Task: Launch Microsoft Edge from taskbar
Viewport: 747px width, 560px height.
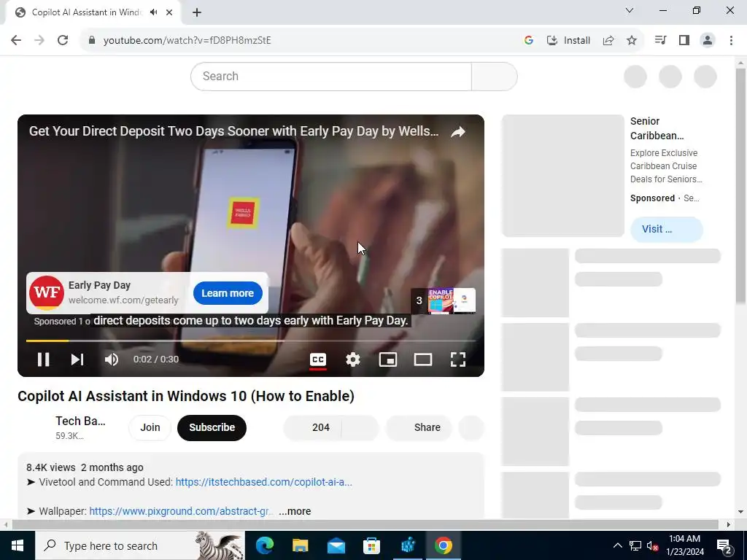Action: click(x=264, y=545)
